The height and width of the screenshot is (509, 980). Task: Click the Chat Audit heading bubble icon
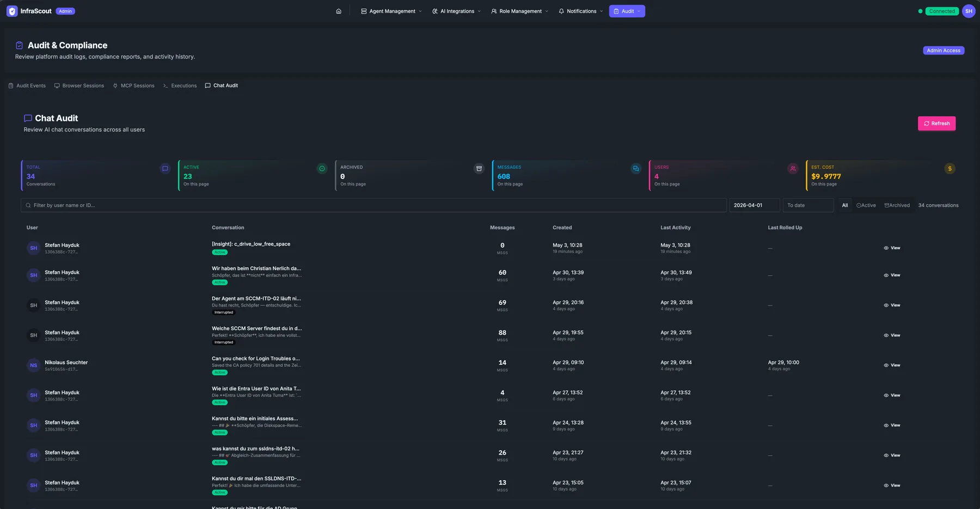28,118
